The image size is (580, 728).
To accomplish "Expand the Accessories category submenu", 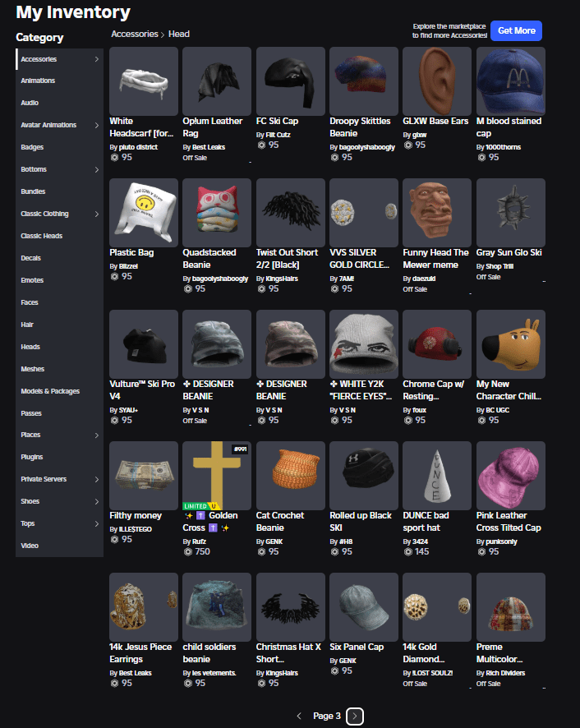I will pyautogui.click(x=96, y=59).
